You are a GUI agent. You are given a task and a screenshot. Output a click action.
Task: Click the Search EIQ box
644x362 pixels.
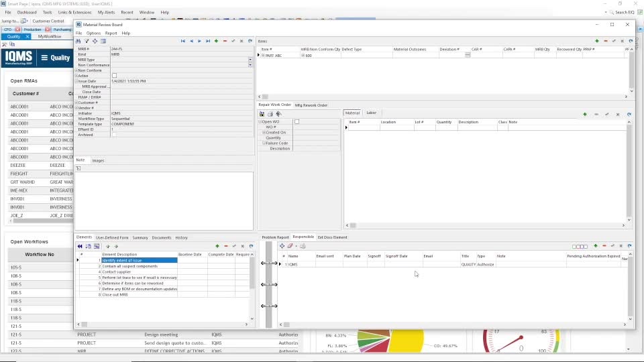click(625, 12)
